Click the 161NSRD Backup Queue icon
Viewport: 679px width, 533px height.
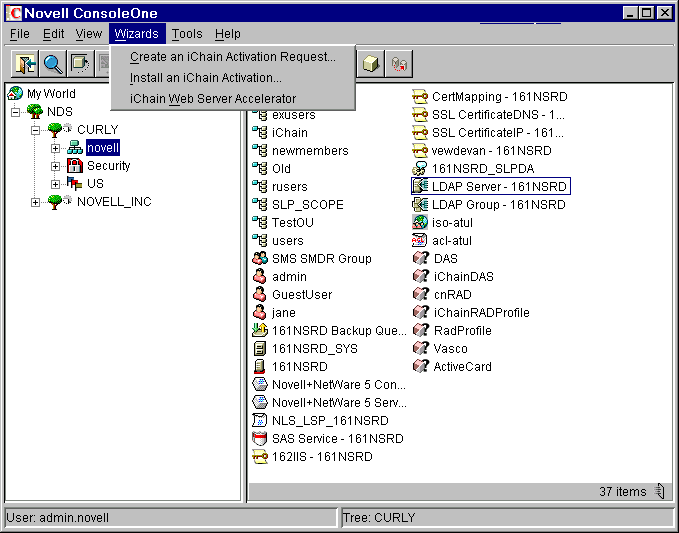(x=260, y=330)
